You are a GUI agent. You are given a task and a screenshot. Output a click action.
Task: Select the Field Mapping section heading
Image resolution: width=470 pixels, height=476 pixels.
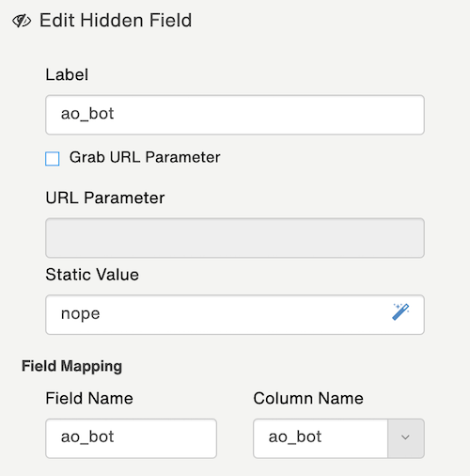(71, 366)
